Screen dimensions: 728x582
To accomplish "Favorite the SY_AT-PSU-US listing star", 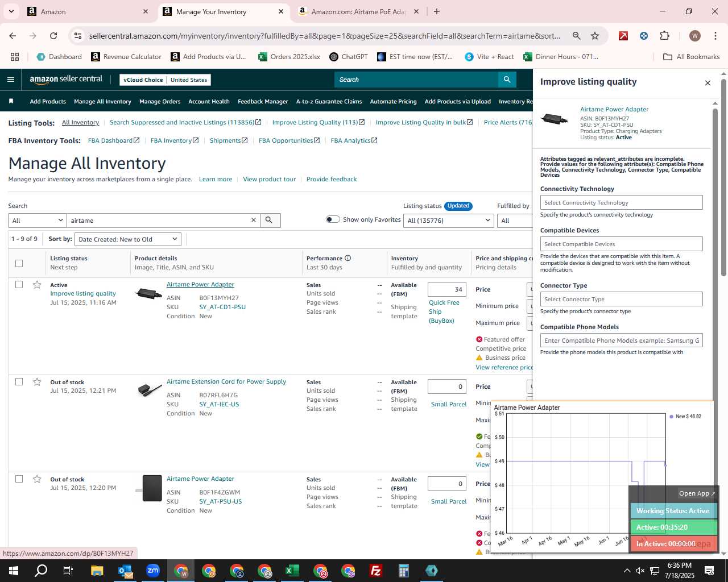I will pyautogui.click(x=37, y=479).
